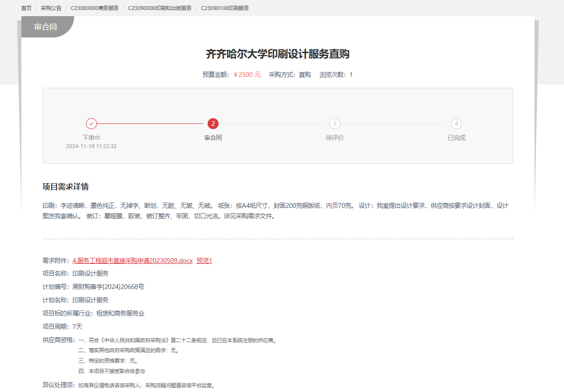Image resolution: width=564 pixels, height=392 pixels.
Task: Open attachment 4.服务工程超市直接采购申请20230509.docx
Action: point(133,261)
